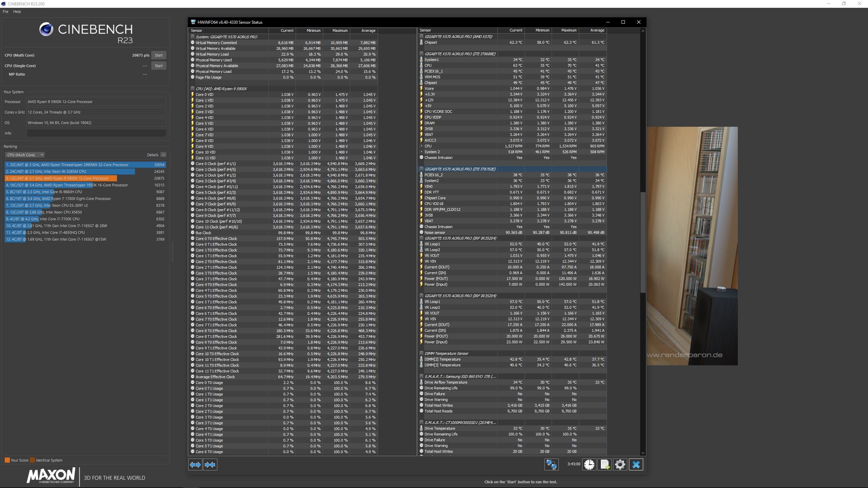Select the Core 3 T0 Usage row
The height and width of the screenshot is (488, 868).
point(283,417)
